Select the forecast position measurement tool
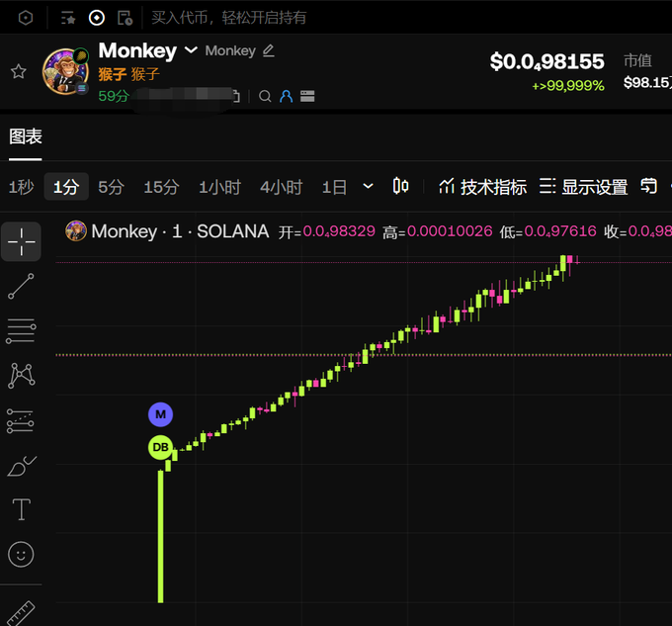The image size is (672, 626). (x=21, y=420)
